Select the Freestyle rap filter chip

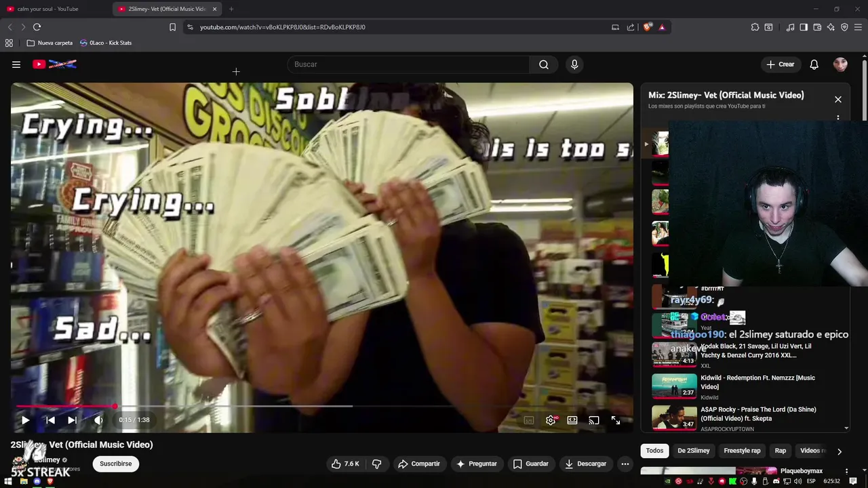coord(742,451)
